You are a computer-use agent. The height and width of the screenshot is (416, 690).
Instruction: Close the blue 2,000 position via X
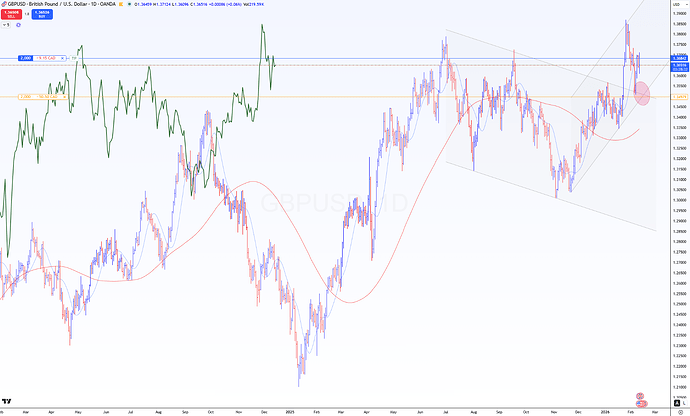coord(63,58)
